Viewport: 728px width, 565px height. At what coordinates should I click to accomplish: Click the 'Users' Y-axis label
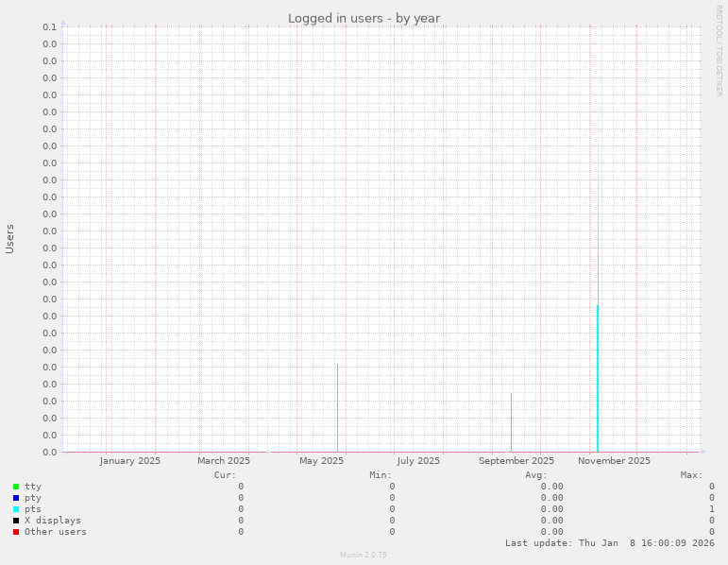pyautogui.click(x=10, y=238)
